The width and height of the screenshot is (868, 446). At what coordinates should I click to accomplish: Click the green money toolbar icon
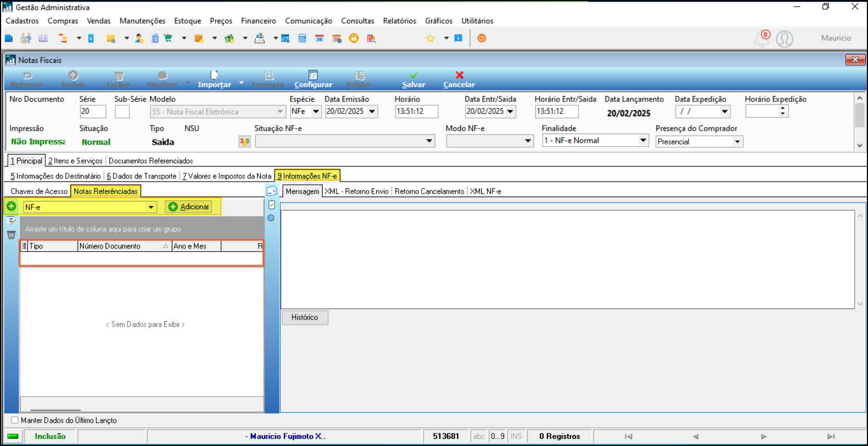pyautogui.click(x=229, y=38)
